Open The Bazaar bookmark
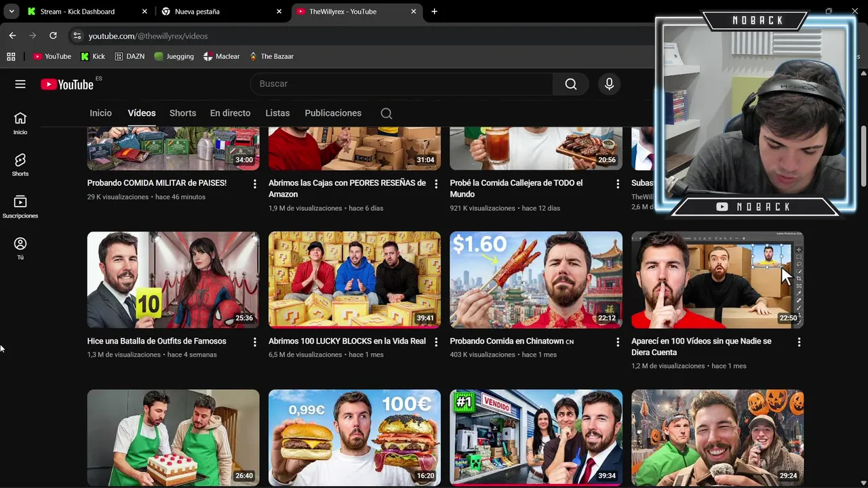The width and height of the screenshot is (868, 488). 271,56
